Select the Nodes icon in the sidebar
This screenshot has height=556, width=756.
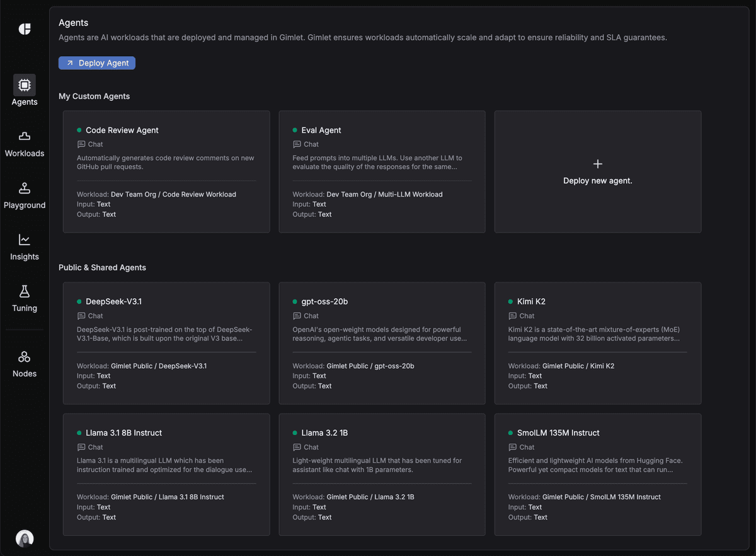24,357
